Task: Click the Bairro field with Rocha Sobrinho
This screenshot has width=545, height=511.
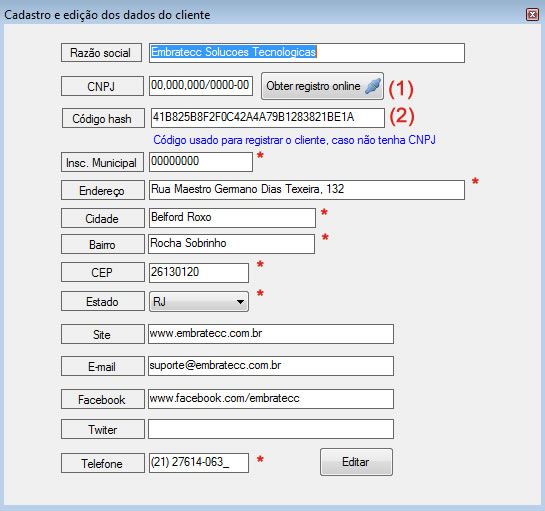Action: [231, 244]
